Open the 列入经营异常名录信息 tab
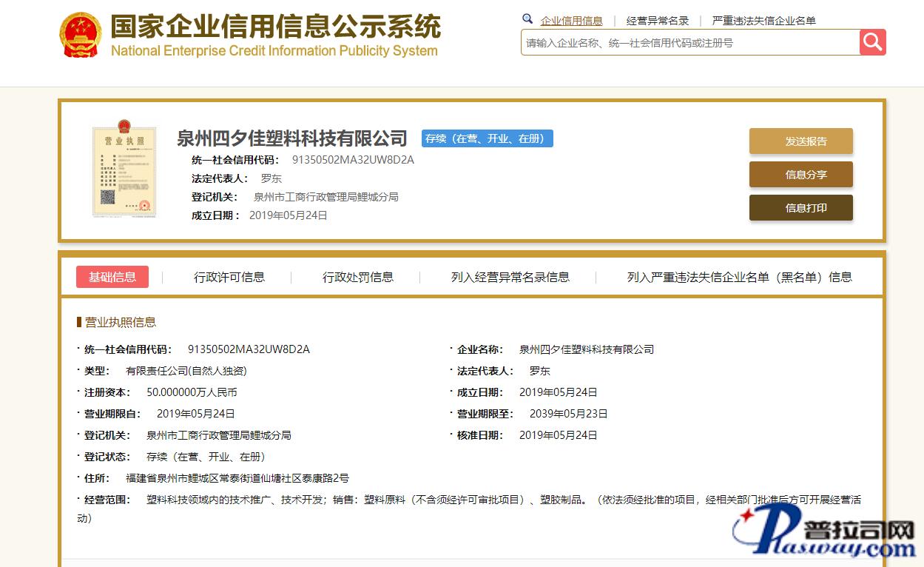The width and height of the screenshot is (924, 567). [x=510, y=277]
